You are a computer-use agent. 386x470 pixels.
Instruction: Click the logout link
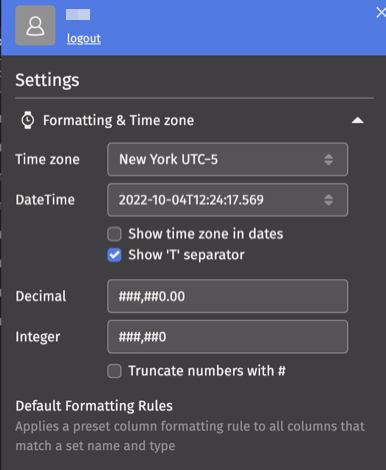pyautogui.click(x=84, y=38)
